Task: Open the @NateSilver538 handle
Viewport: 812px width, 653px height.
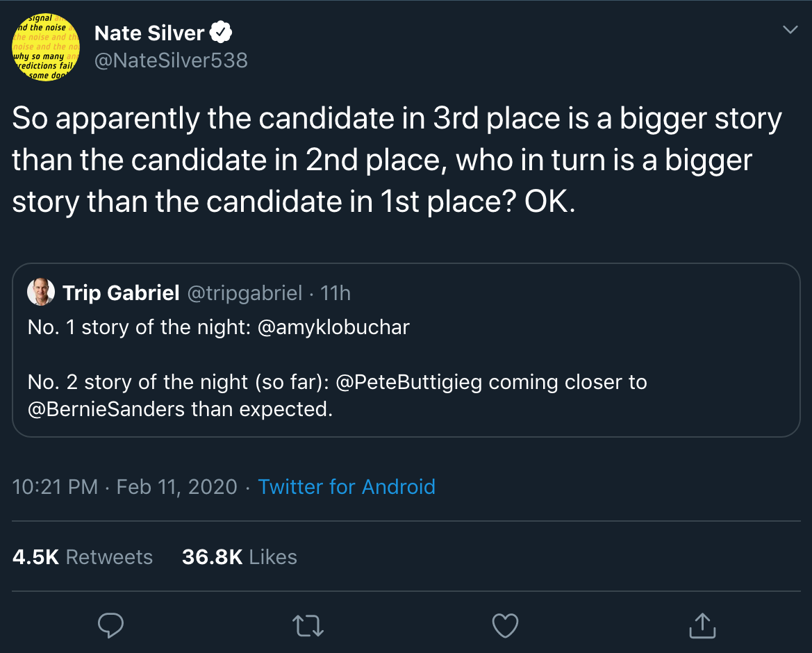Action: (x=171, y=60)
